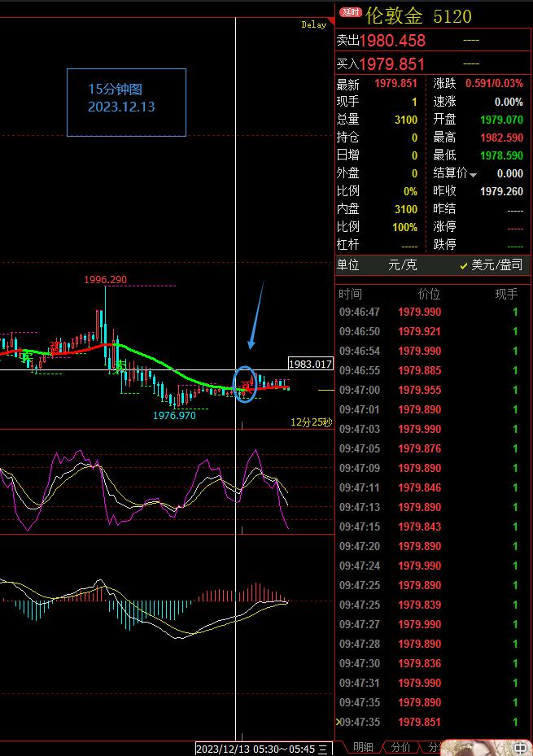Select the 09:47:05 tick row at 1979.876
This screenshot has width=533, height=756.
tap(432, 448)
